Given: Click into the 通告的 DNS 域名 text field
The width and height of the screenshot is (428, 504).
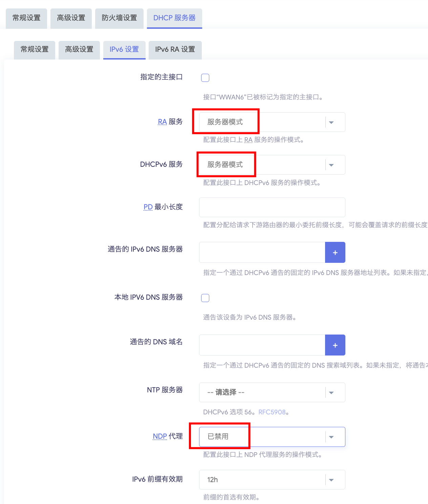Looking at the screenshot, I should pos(262,345).
